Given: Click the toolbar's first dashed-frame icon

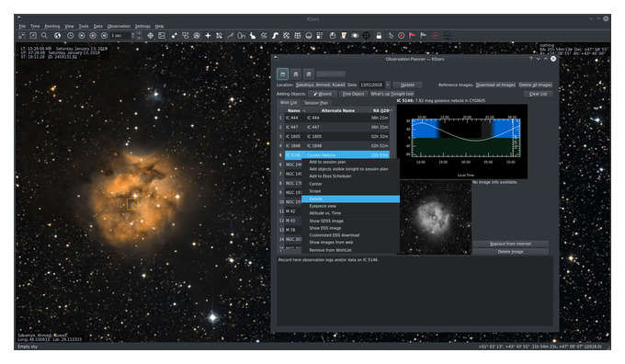Looking at the screenshot, I should coord(22,36).
